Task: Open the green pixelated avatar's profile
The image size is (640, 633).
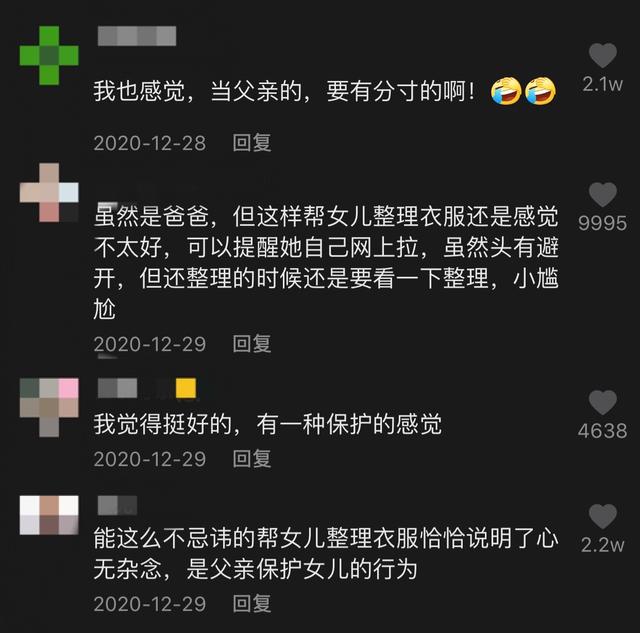Action: [x=49, y=56]
